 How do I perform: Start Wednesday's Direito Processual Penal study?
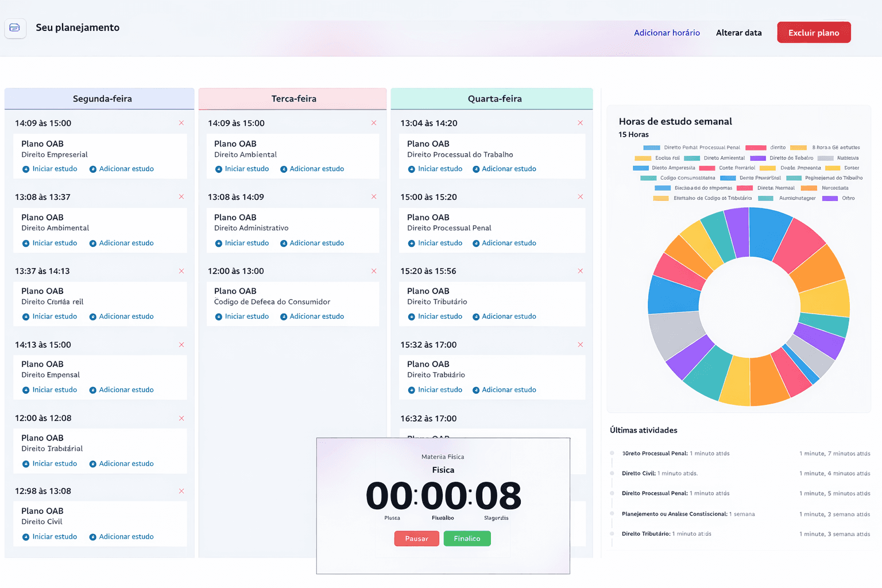pos(435,242)
